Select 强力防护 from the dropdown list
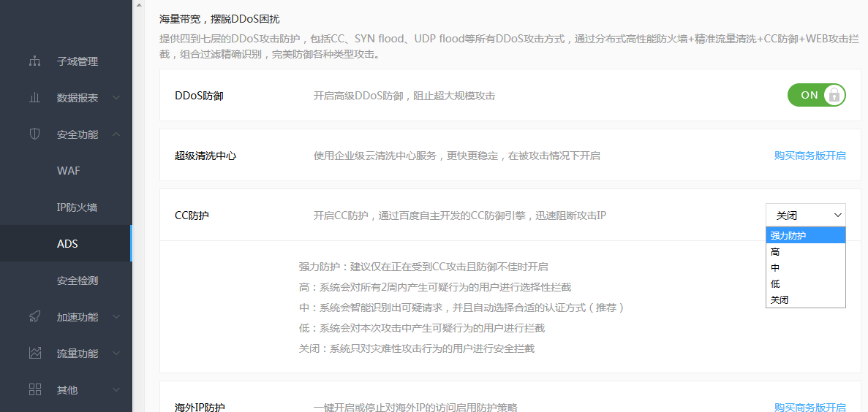This screenshot has width=868, height=412. click(805, 235)
